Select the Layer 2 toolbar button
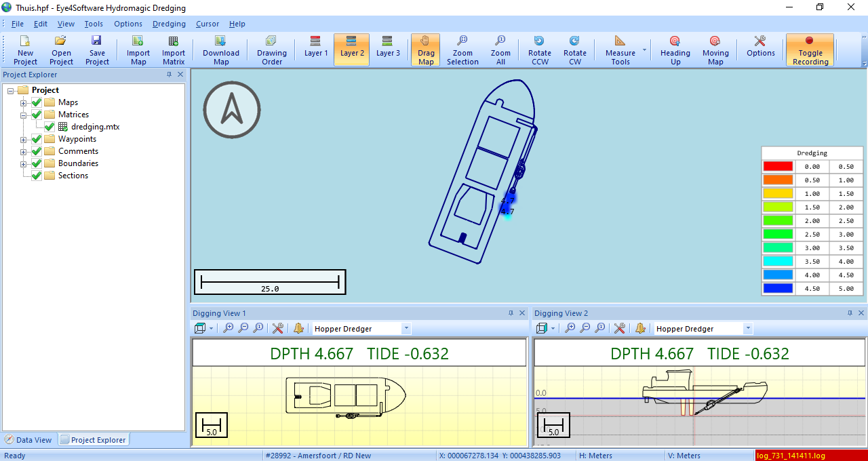This screenshot has width=868, height=461. point(352,49)
